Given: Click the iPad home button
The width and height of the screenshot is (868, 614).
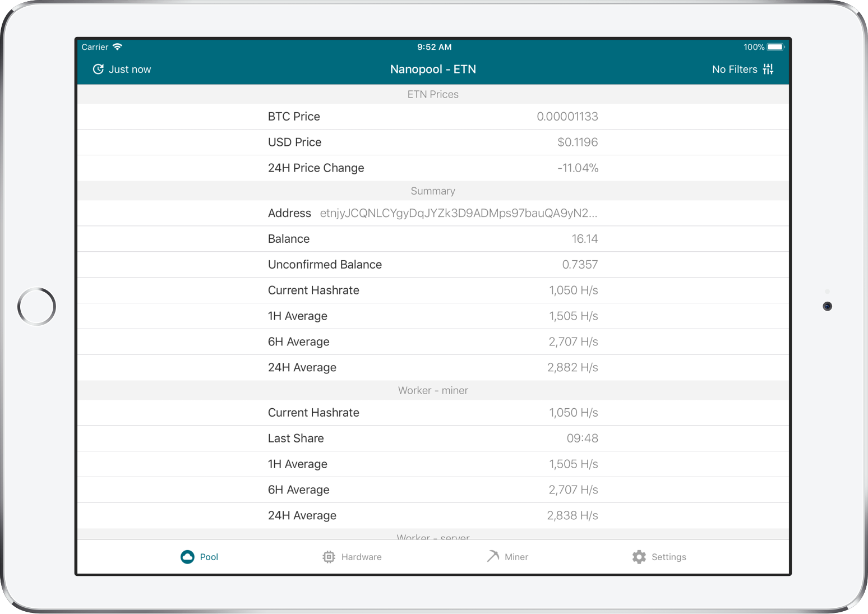Looking at the screenshot, I should [36, 306].
